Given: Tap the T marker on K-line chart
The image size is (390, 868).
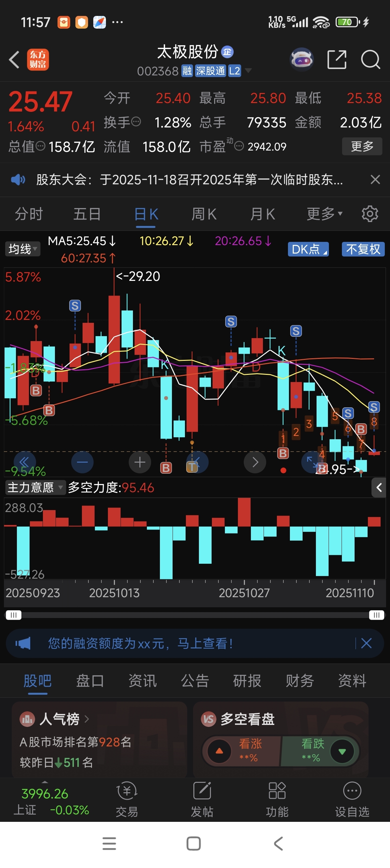Looking at the screenshot, I should pos(192,467).
